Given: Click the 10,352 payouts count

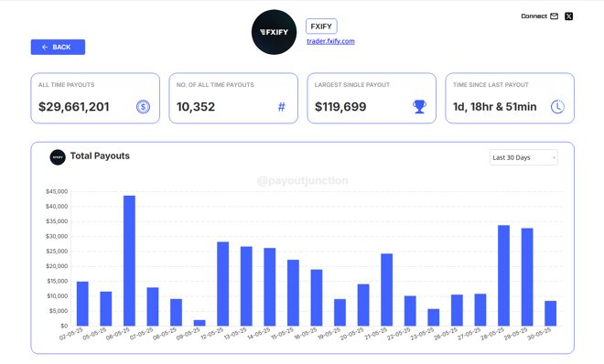Looking at the screenshot, I should [x=196, y=107].
